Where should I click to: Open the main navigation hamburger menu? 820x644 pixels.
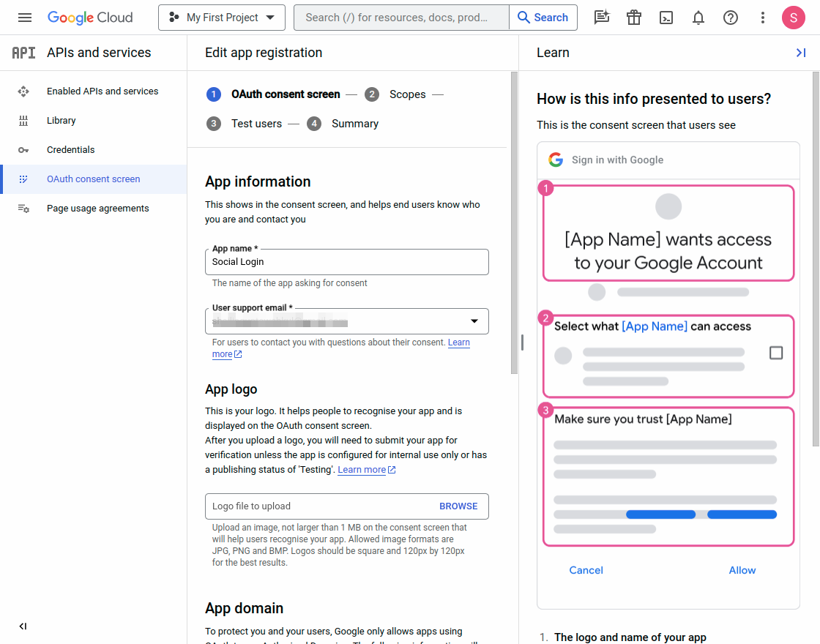click(25, 18)
